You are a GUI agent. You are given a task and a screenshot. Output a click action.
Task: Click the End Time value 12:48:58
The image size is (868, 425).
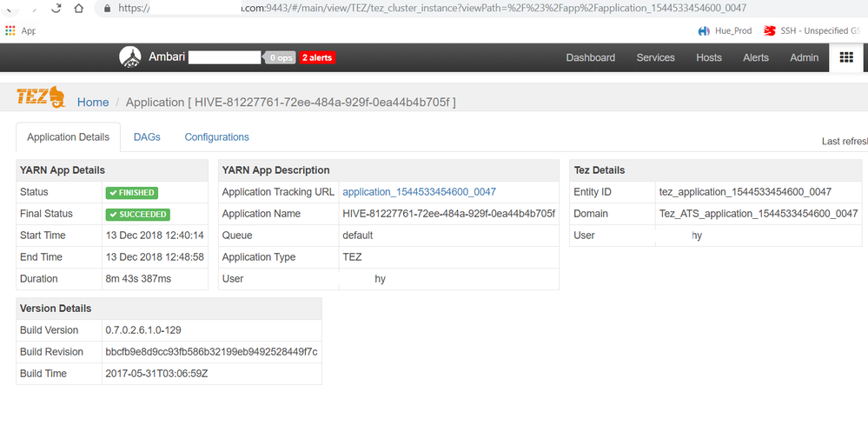tap(155, 257)
